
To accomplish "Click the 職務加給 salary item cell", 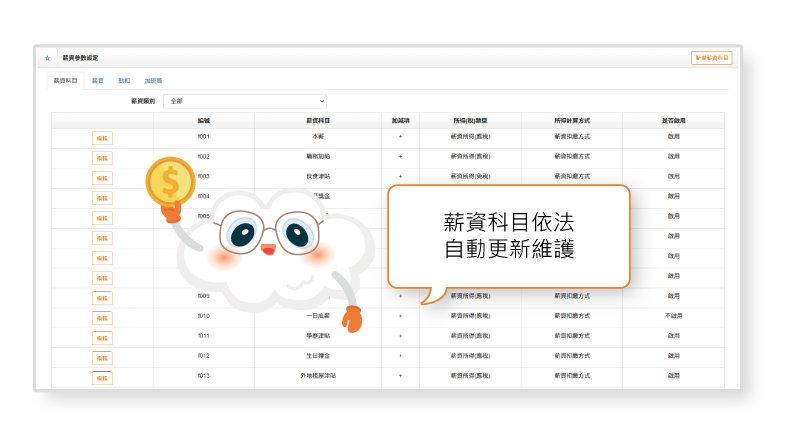I will coord(318,157).
